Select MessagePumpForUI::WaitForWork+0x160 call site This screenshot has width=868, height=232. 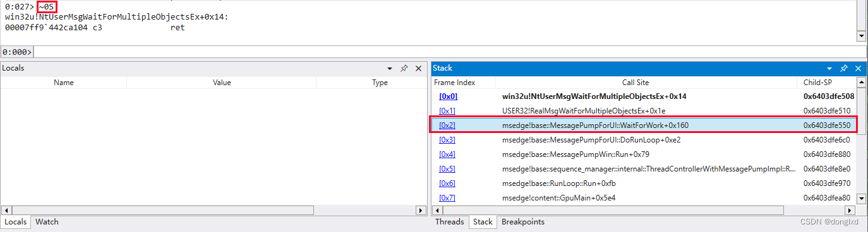[595, 125]
